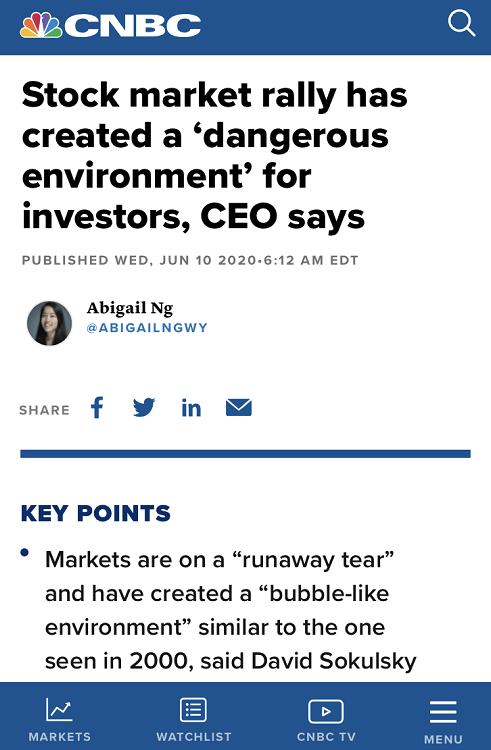Select the MARKETS tab label
Viewport: 491px width, 750px height.
60,737
